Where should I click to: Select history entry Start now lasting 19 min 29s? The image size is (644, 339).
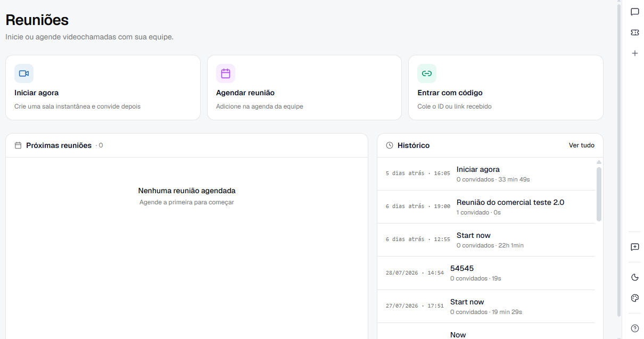486,307
